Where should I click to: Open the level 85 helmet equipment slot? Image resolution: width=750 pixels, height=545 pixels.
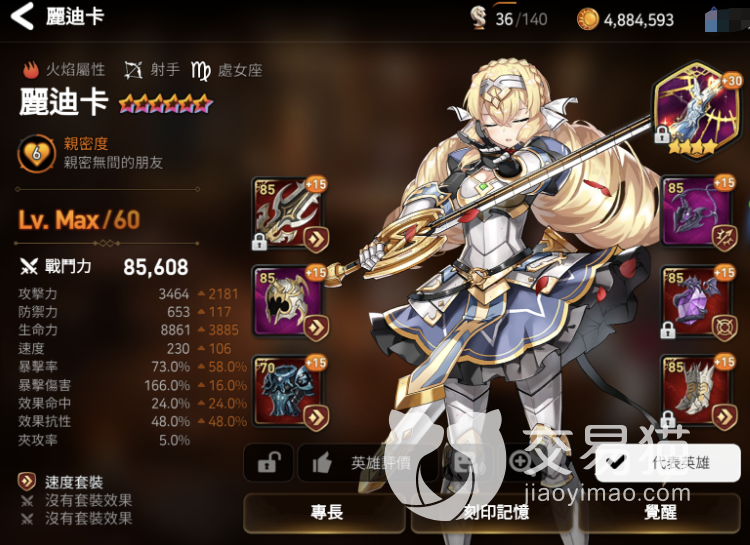289,302
